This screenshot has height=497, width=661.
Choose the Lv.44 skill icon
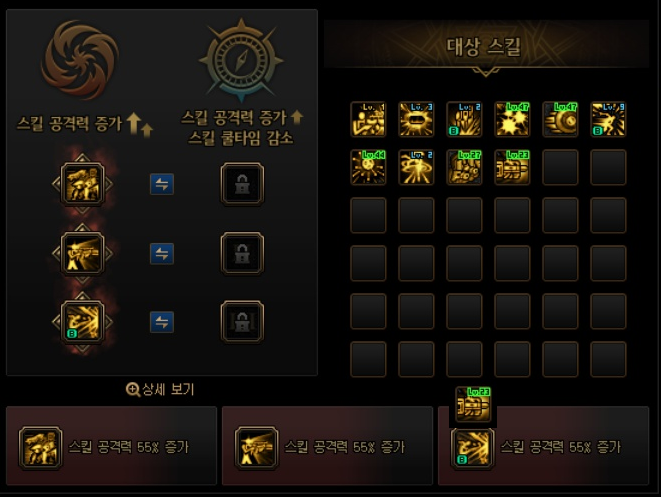[368, 167]
